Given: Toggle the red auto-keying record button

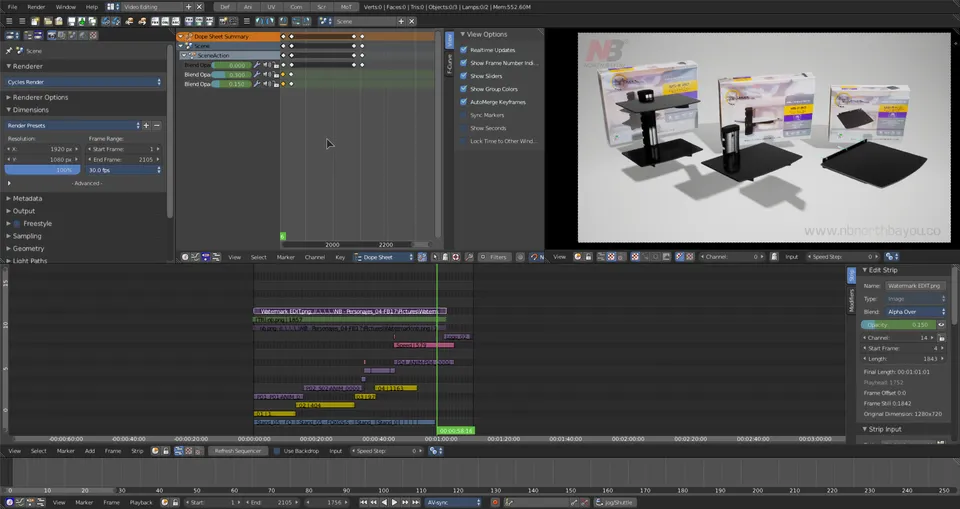Looking at the screenshot, I should (x=495, y=502).
